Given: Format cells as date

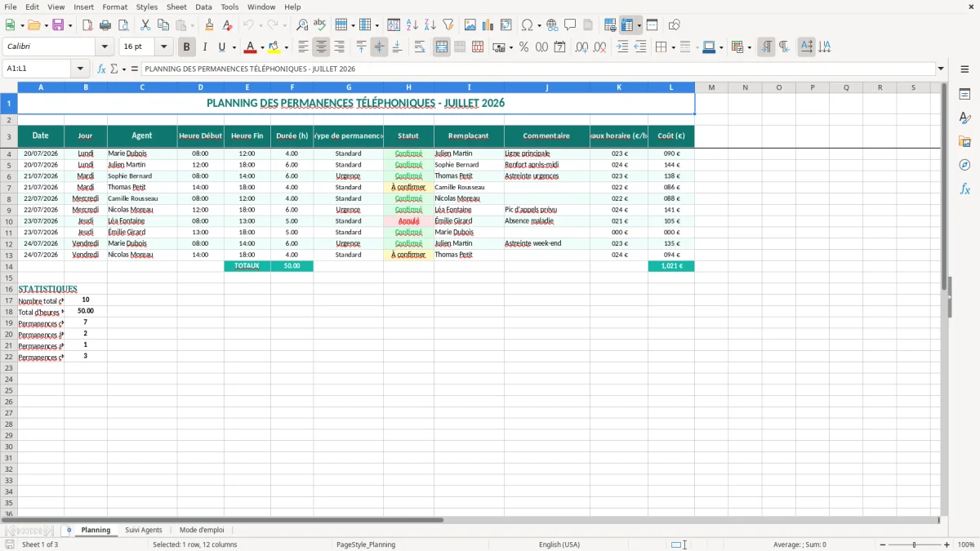Looking at the screenshot, I should pyautogui.click(x=560, y=47).
